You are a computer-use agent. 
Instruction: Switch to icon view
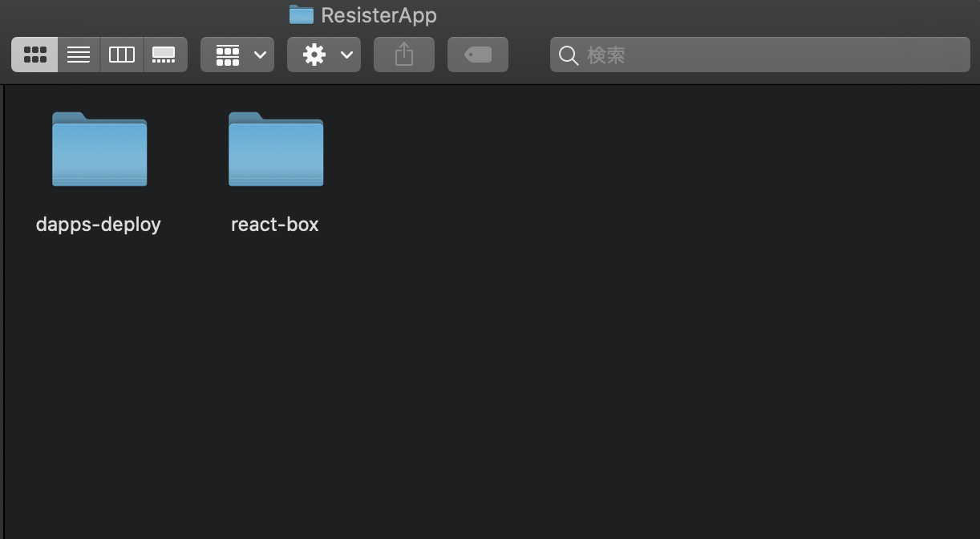click(x=35, y=55)
